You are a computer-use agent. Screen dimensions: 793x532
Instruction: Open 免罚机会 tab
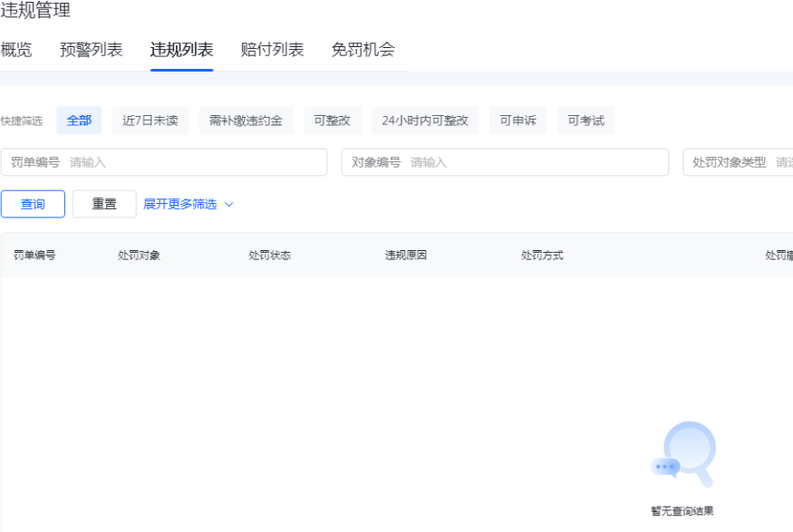tap(363, 50)
